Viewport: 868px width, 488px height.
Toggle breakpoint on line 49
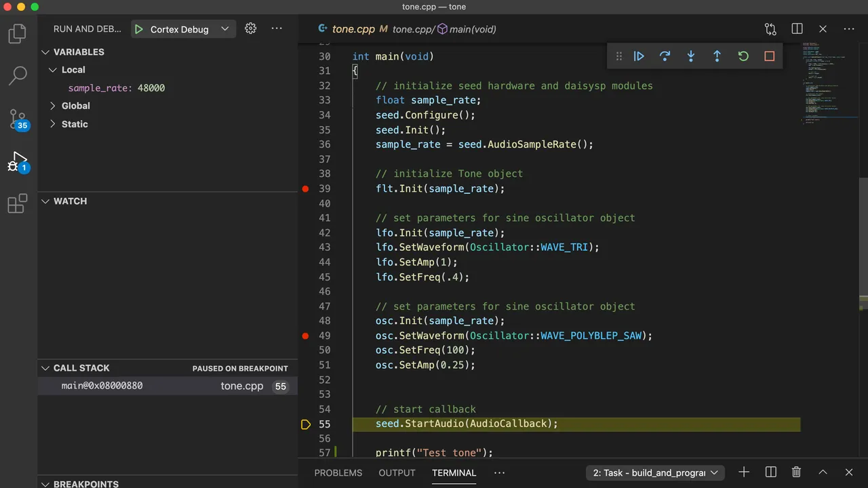pos(305,335)
